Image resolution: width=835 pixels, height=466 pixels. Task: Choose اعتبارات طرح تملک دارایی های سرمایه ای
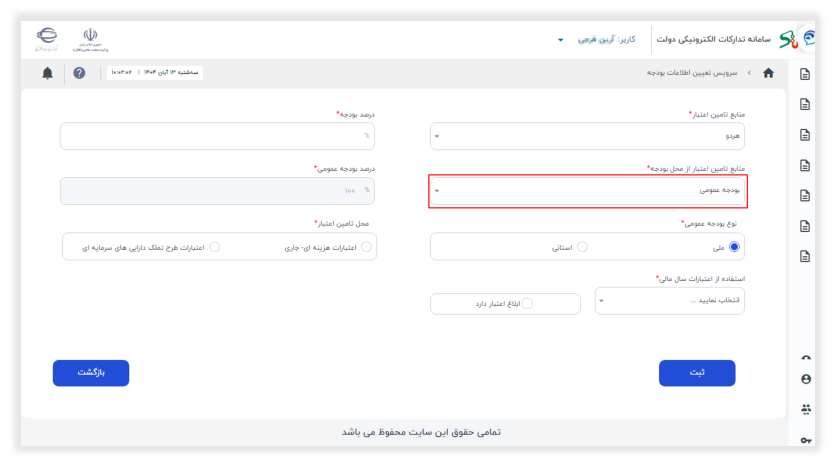[x=215, y=247]
